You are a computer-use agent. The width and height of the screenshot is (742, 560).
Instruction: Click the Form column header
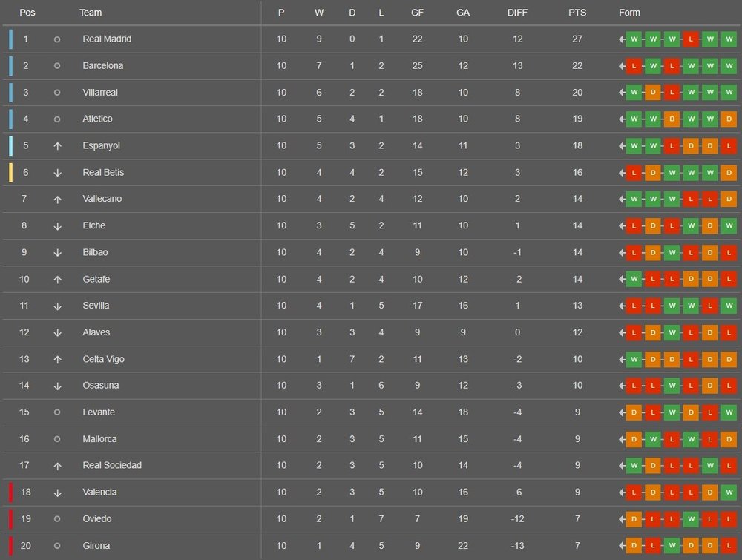click(x=629, y=13)
